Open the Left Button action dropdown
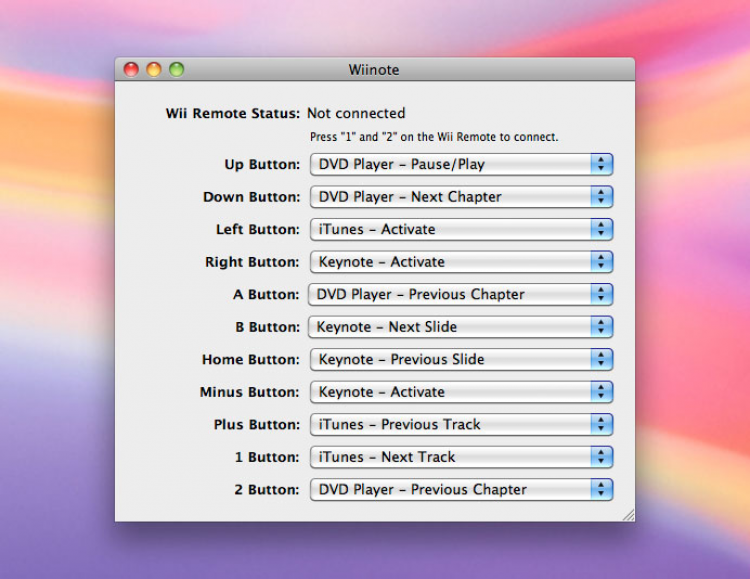This screenshot has height=579, width=750. (x=461, y=229)
